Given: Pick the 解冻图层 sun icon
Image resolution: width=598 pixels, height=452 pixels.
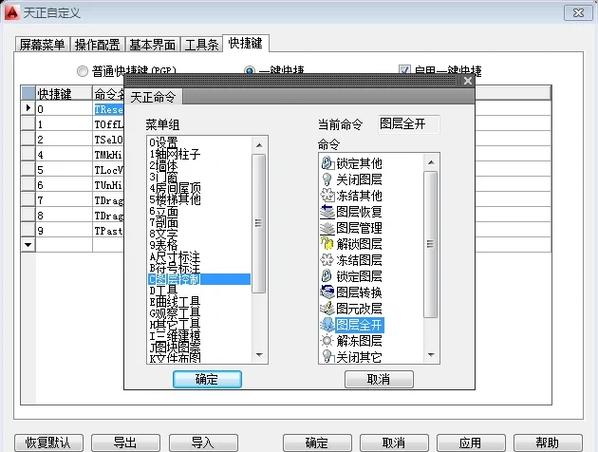Looking at the screenshot, I should 327,340.
